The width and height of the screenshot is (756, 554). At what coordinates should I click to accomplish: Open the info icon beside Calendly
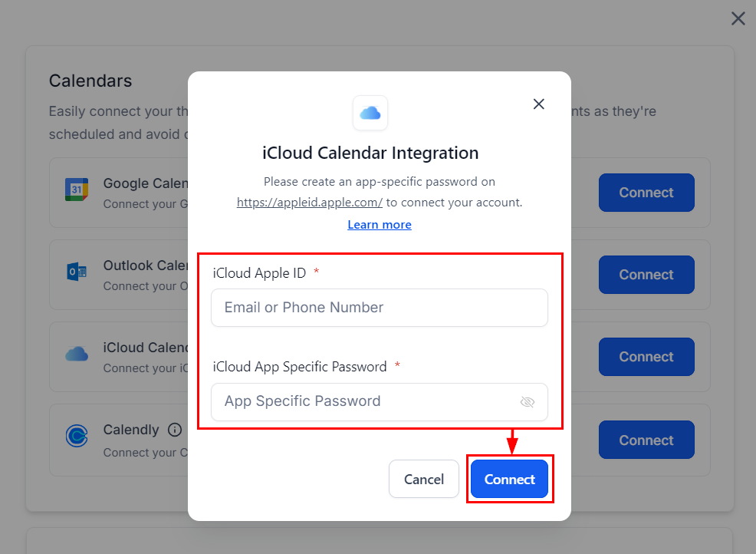pos(175,430)
